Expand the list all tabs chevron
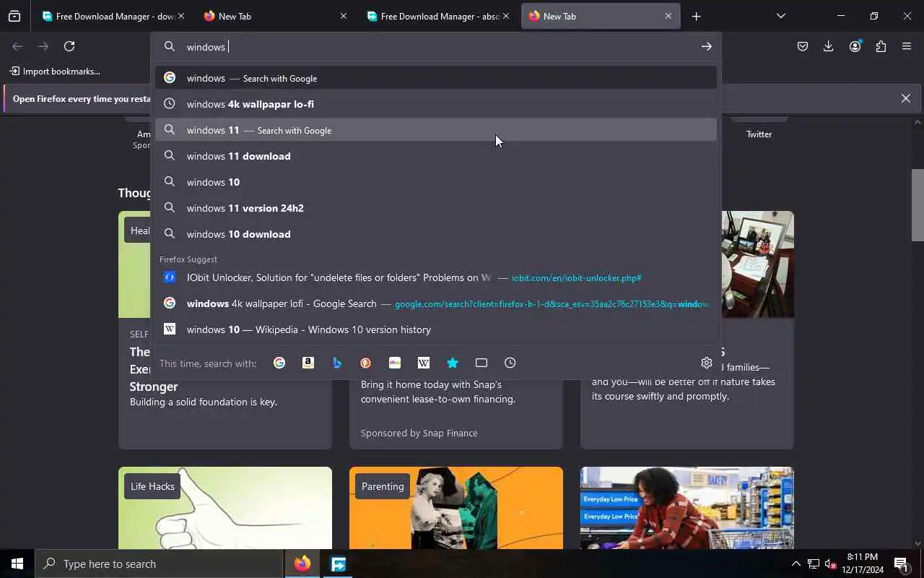The image size is (924, 578). point(781,16)
